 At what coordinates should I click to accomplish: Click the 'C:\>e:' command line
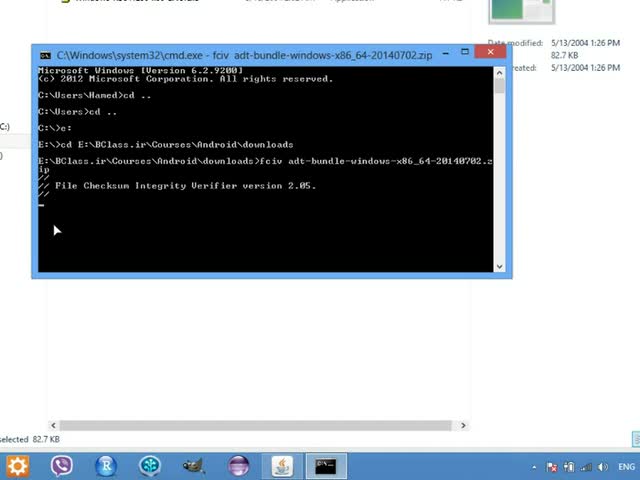pos(55,128)
